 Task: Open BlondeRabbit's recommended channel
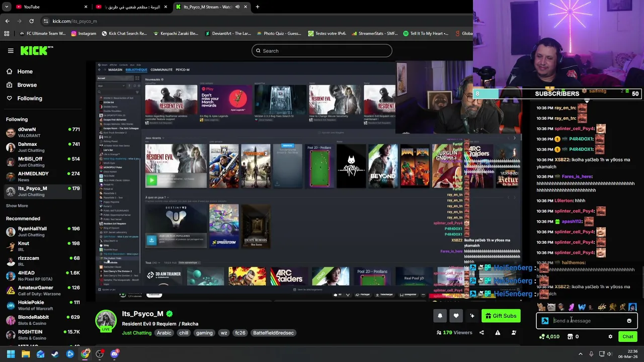43,320
